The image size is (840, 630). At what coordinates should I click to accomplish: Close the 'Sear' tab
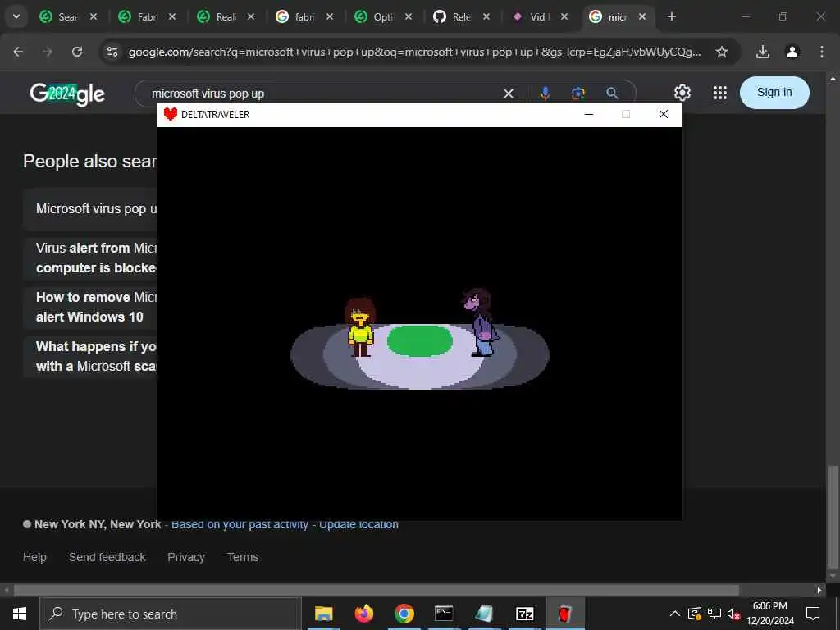(94, 16)
